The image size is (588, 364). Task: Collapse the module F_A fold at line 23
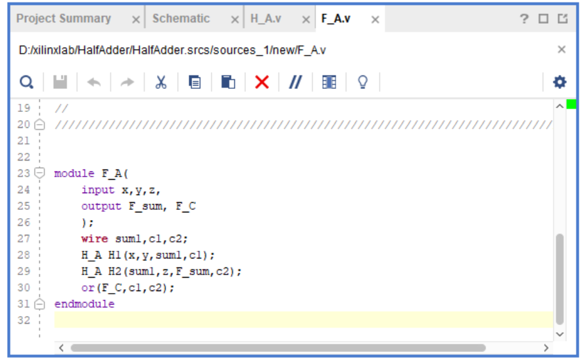[40, 173]
